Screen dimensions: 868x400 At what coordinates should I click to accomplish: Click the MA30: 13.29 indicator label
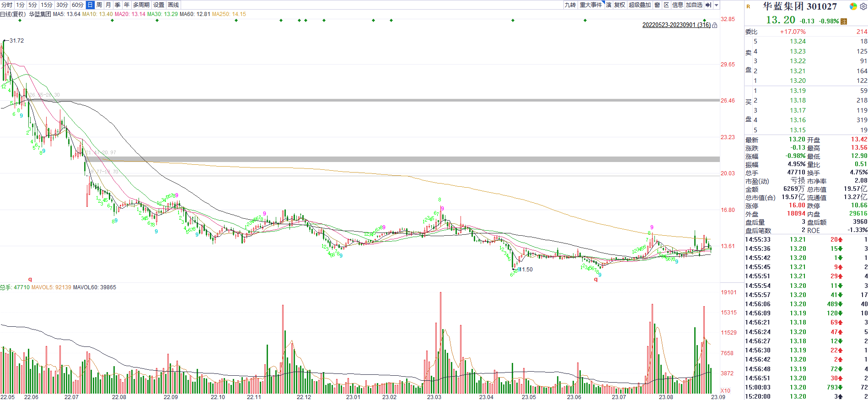click(162, 14)
